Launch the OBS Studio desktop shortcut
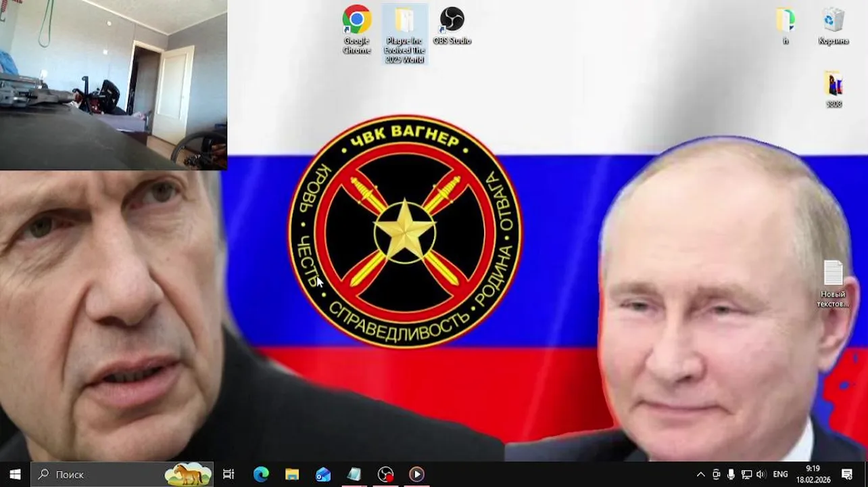 (452, 26)
